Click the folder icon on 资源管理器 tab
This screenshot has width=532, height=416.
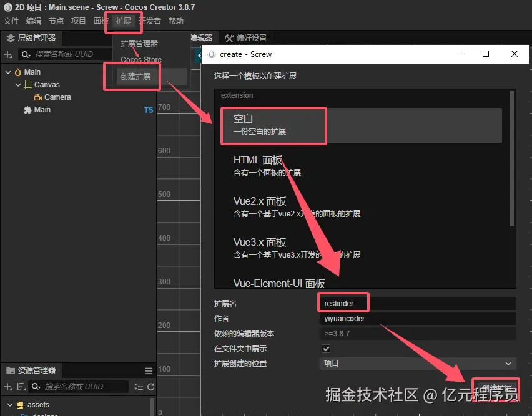click(x=11, y=370)
